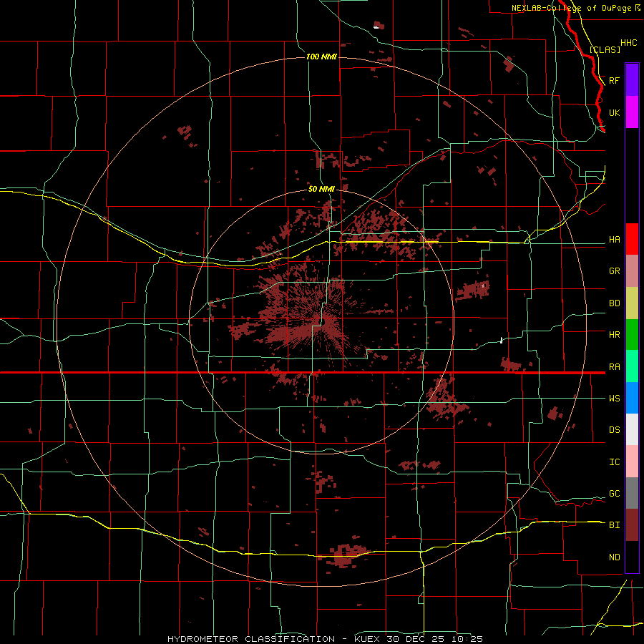Click the "HHC" product code text
This screenshot has height=644, width=644.
tap(628, 43)
